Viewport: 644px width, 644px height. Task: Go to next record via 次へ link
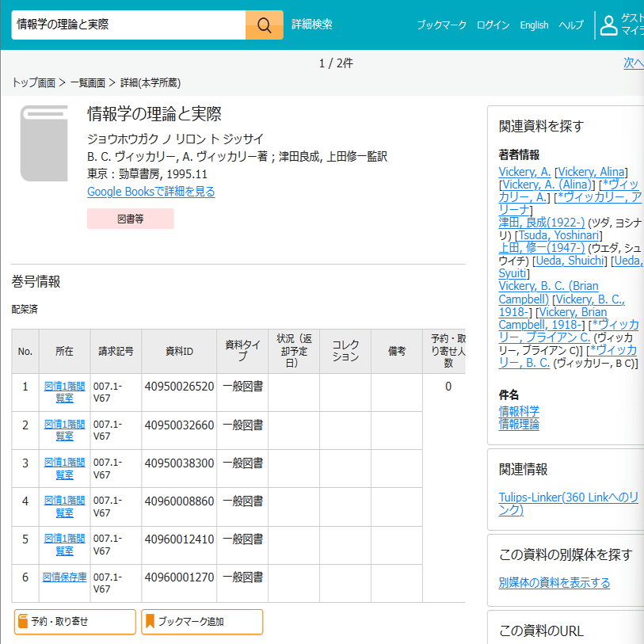tap(634, 63)
